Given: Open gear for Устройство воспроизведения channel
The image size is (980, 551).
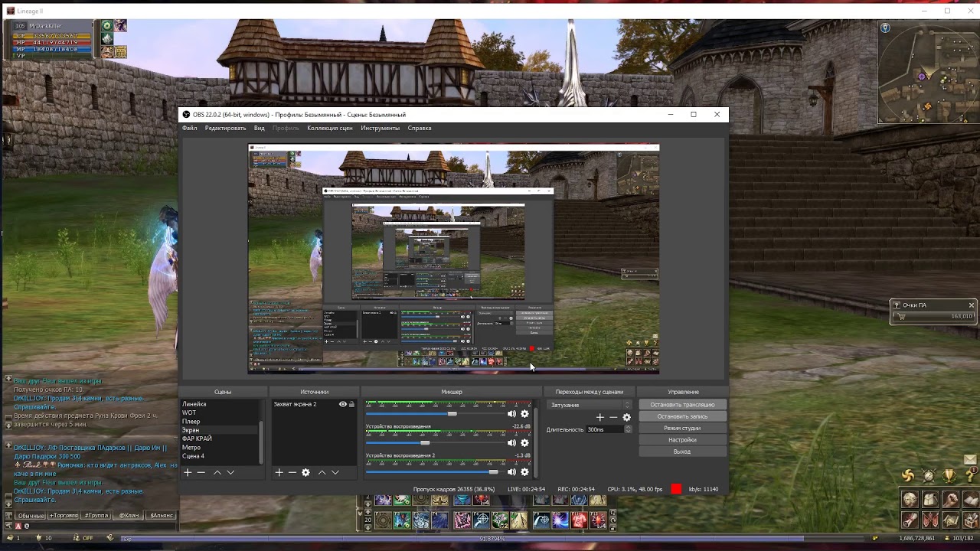Looking at the screenshot, I should [524, 442].
